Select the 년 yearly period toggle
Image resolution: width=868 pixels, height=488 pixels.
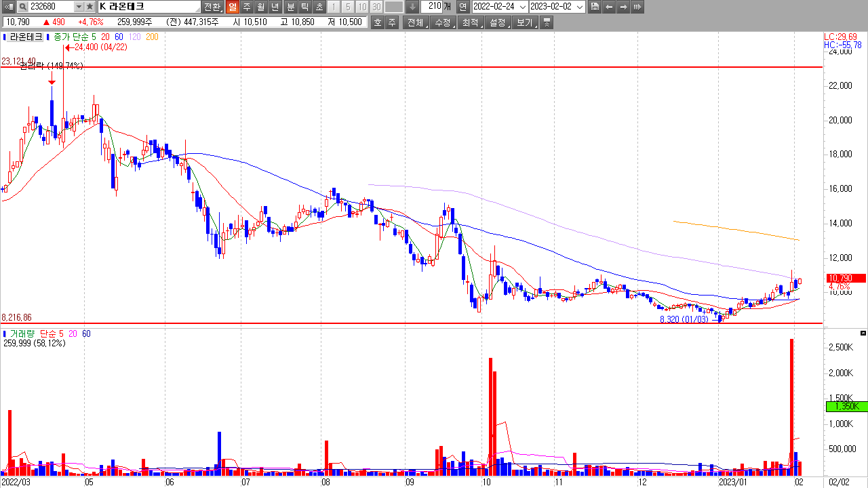pos(275,7)
